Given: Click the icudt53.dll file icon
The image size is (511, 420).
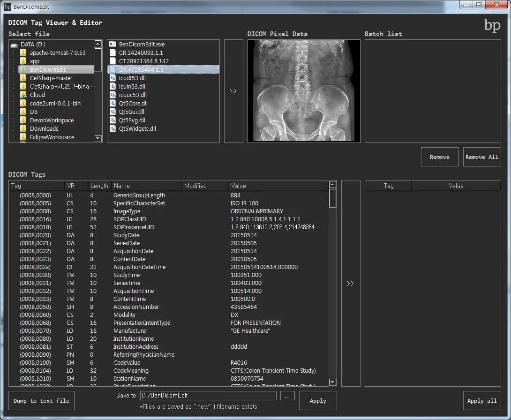Looking at the screenshot, I should pos(112,78).
